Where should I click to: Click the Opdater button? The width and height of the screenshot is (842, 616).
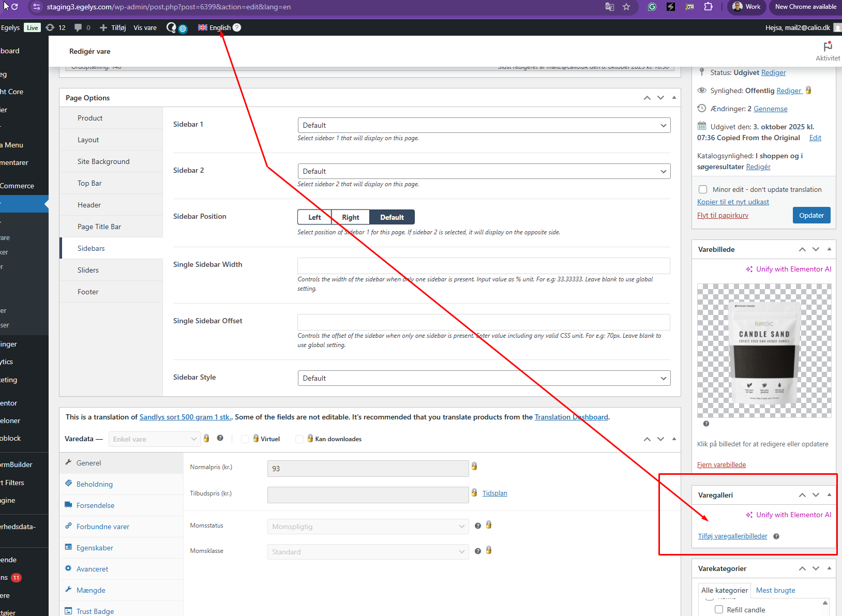click(811, 215)
